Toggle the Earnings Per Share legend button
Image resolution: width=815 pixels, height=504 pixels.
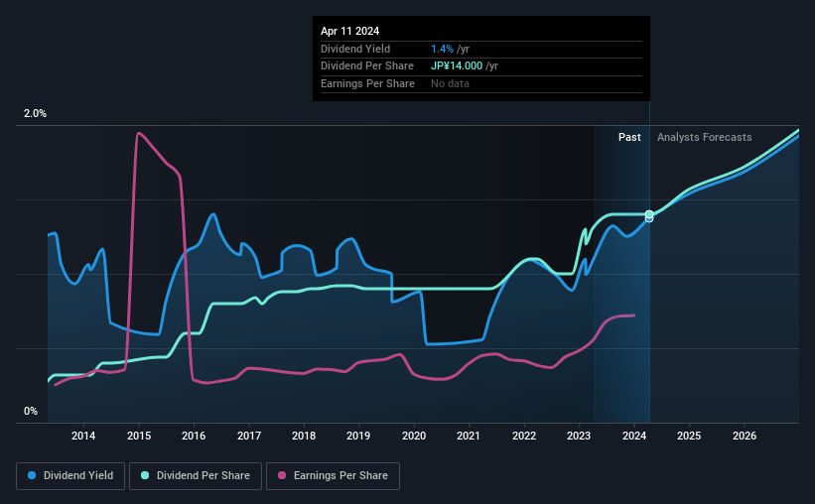[333, 476]
